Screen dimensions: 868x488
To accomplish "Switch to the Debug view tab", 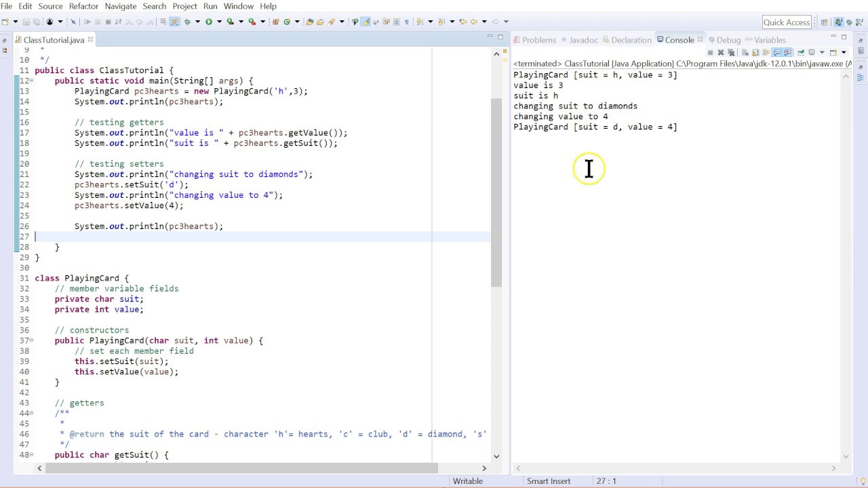I will coord(724,40).
